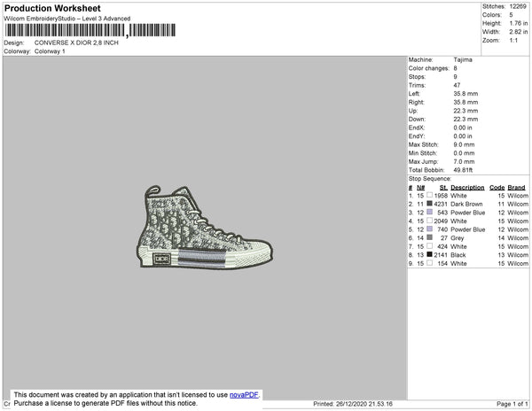Click the EndX value '0.00 in'
This screenshot has width=532, height=411.
tap(463, 128)
